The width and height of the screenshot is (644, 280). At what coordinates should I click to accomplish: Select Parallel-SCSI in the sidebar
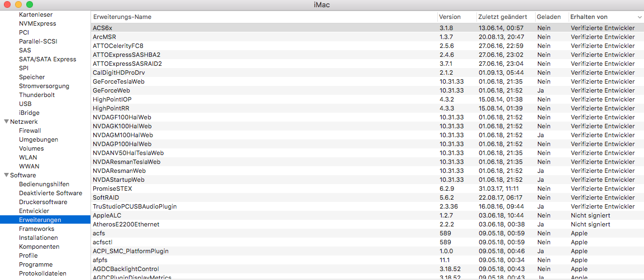pos(39,41)
